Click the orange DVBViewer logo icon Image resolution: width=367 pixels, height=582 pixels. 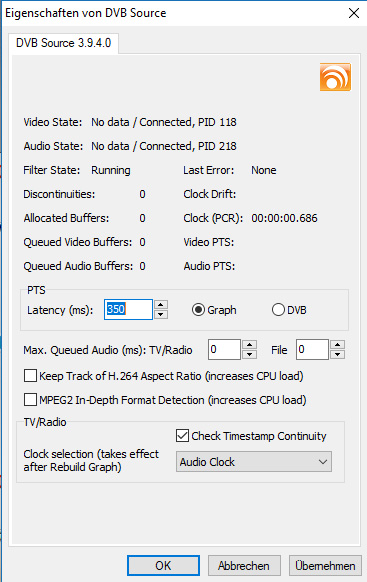click(x=335, y=77)
